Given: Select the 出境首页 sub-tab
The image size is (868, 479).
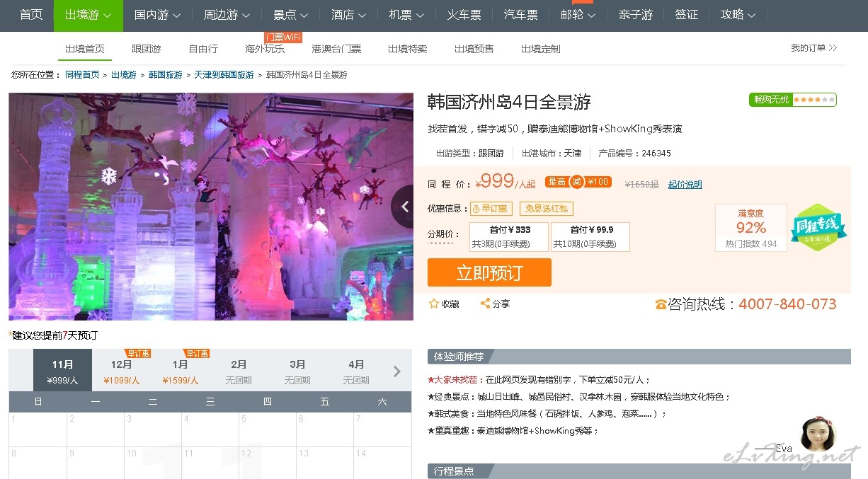Looking at the screenshot, I should [x=85, y=49].
